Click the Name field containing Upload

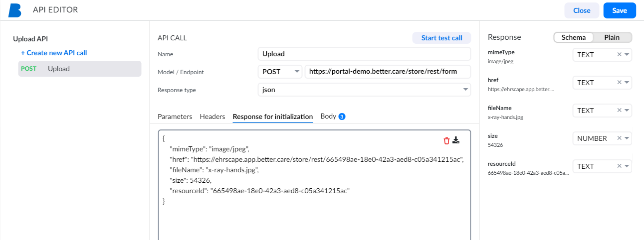pyautogui.click(x=364, y=54)
